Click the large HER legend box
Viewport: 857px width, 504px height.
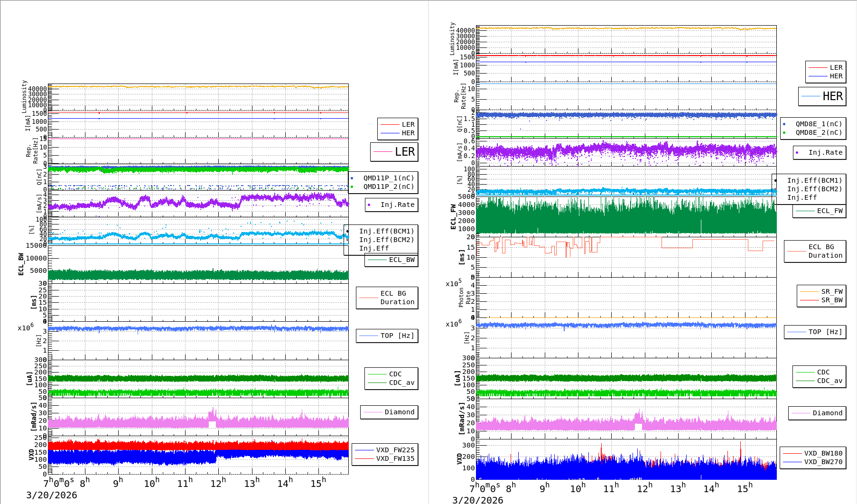point(822,96)
